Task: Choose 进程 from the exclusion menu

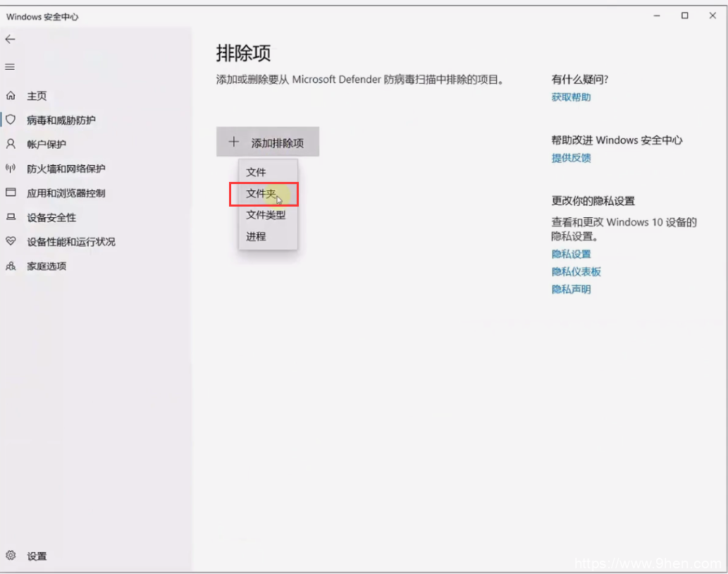Action: (256, 236)
